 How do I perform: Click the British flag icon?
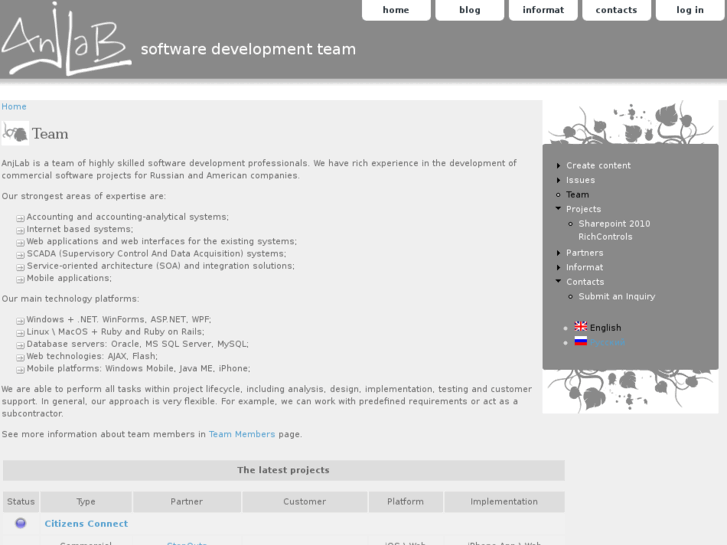580,327
